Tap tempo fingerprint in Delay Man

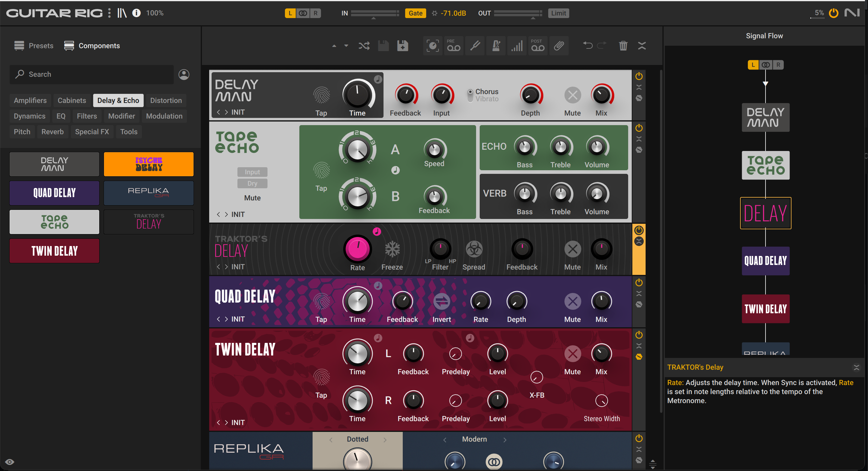pos(322,95)
